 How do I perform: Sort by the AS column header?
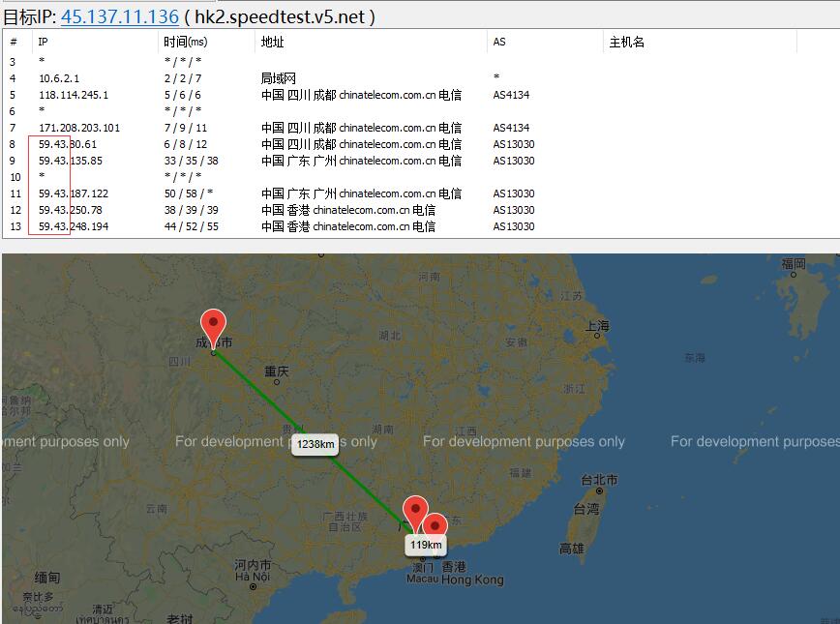pyautogui.click(x=545, y=42)
